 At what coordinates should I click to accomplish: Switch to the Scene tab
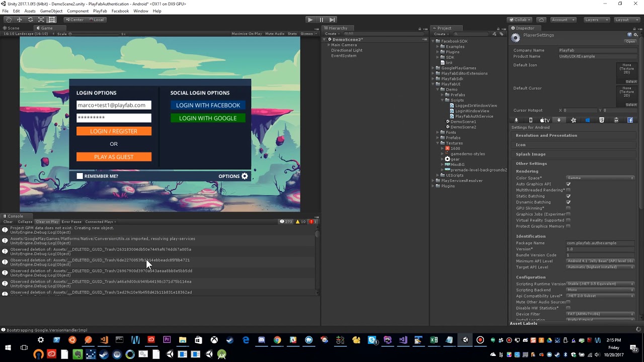11,28
